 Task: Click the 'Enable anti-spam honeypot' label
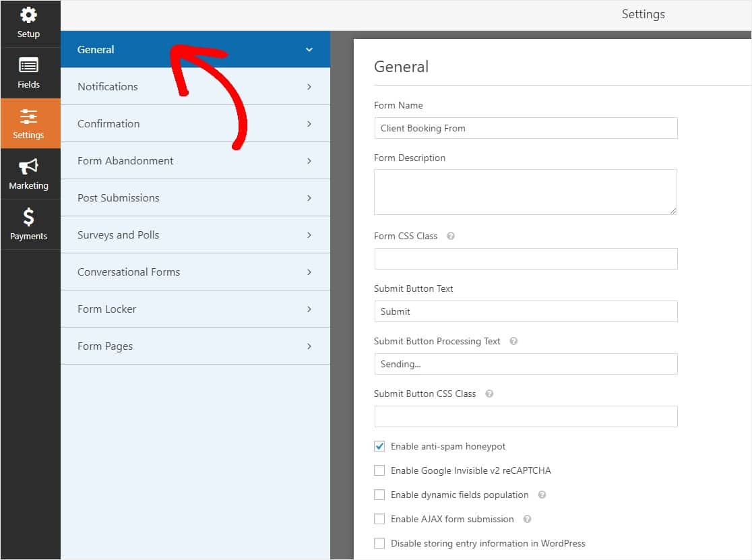coord(448,446)
